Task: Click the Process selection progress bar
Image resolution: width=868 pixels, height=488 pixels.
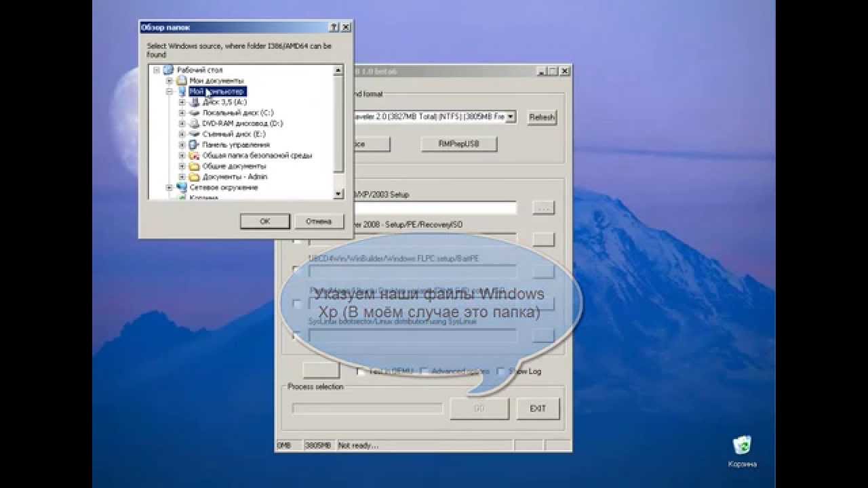Action: pyautogui.click(x=368, y=409)
